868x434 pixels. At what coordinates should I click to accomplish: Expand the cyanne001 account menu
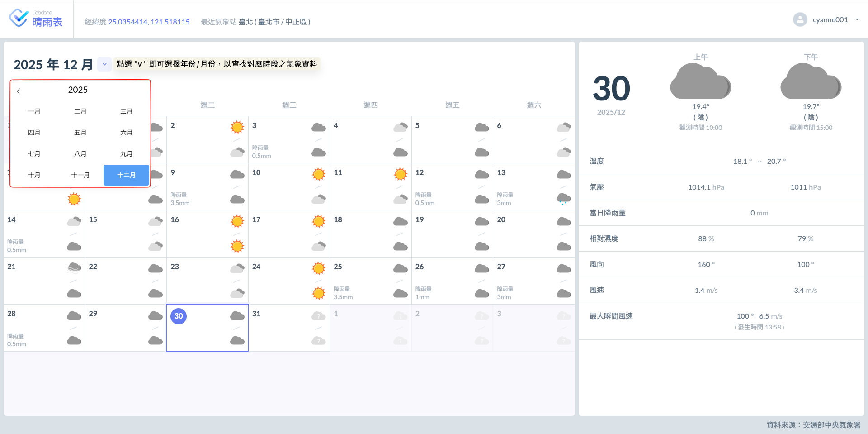click(857, 19)
